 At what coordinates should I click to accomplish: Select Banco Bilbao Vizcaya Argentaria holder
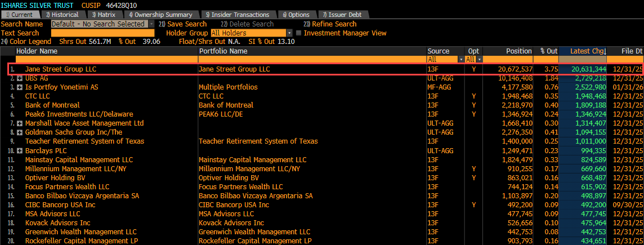pyautogui.click(x=82, y=195)
